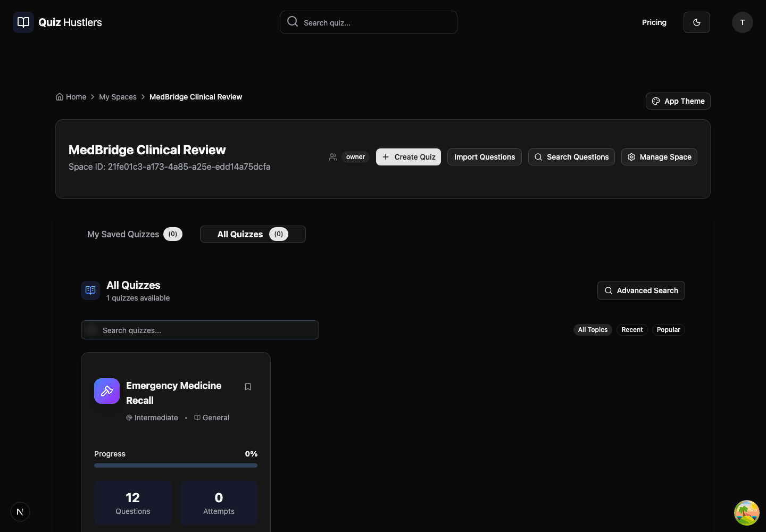Click the Progress bar on the quiz card

click(176, 465)
